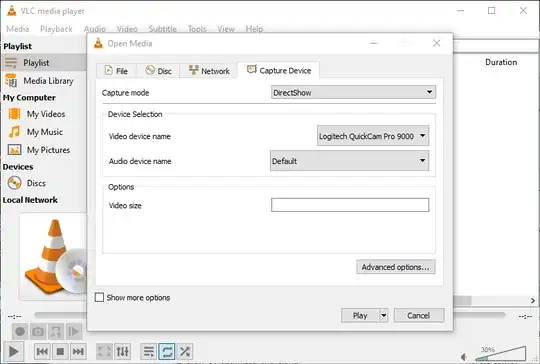Toggle loop mode button

tap(167, 351)
